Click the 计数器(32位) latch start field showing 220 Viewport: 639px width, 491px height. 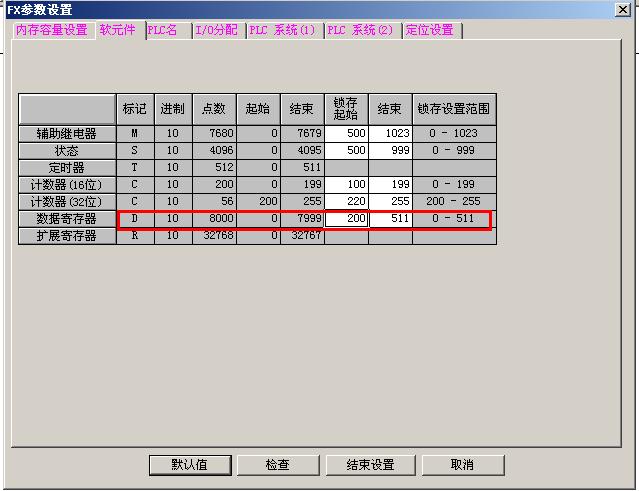tap(346, 202)
